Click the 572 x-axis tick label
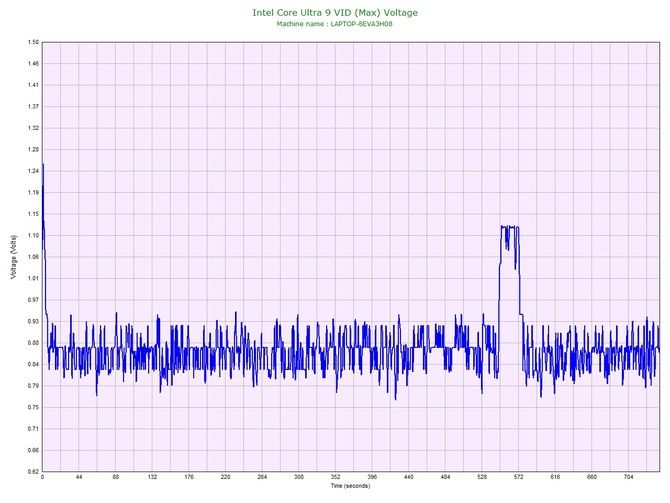The width and height of the screenshot is (670, 503). click(x=518, y=477)
